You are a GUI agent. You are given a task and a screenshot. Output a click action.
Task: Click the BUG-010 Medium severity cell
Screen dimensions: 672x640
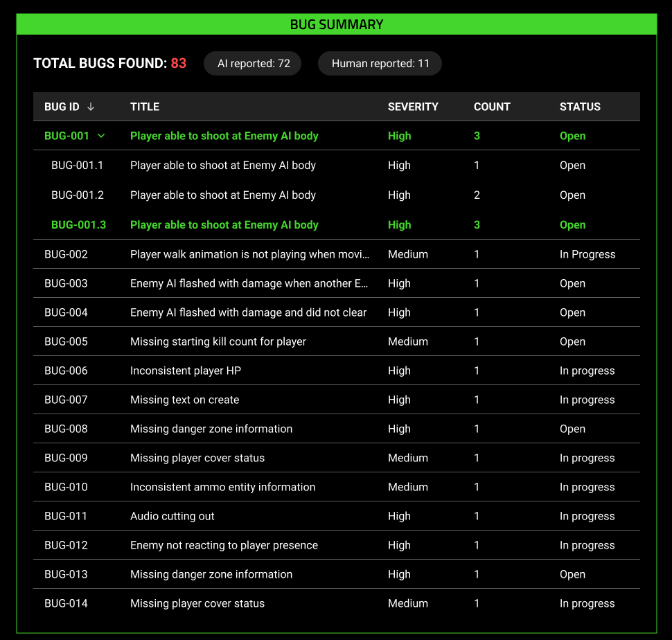pos(408,488)
